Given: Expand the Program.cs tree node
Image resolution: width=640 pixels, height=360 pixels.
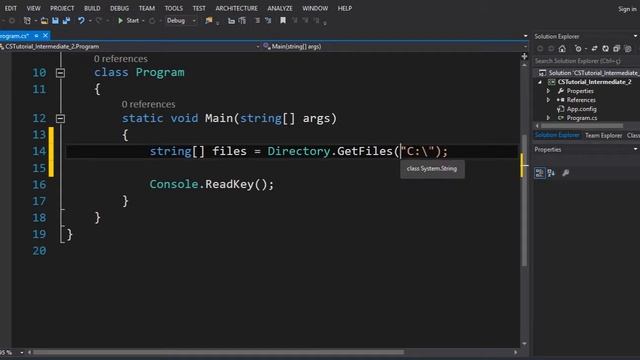Looking at the screenshot, I should [x=548, y=118].
